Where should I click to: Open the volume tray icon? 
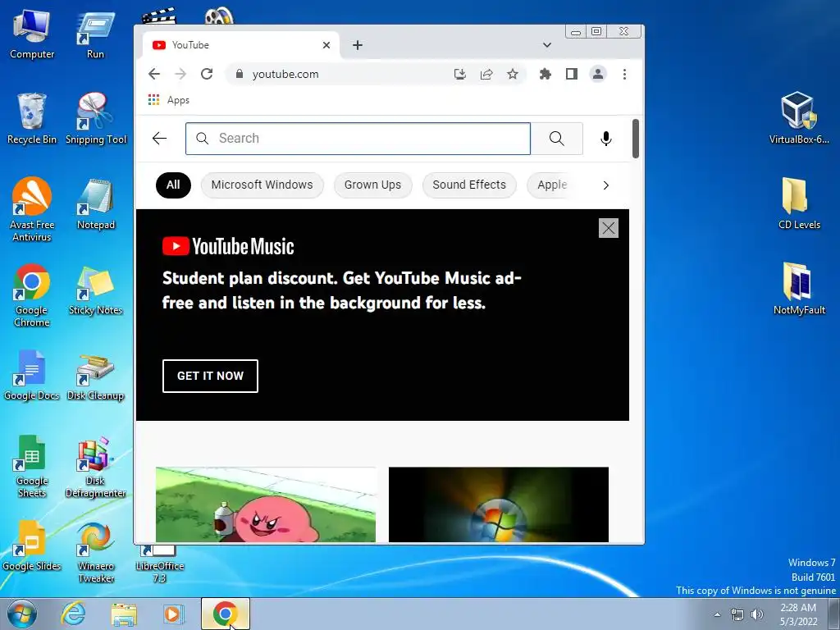(757, 614)
